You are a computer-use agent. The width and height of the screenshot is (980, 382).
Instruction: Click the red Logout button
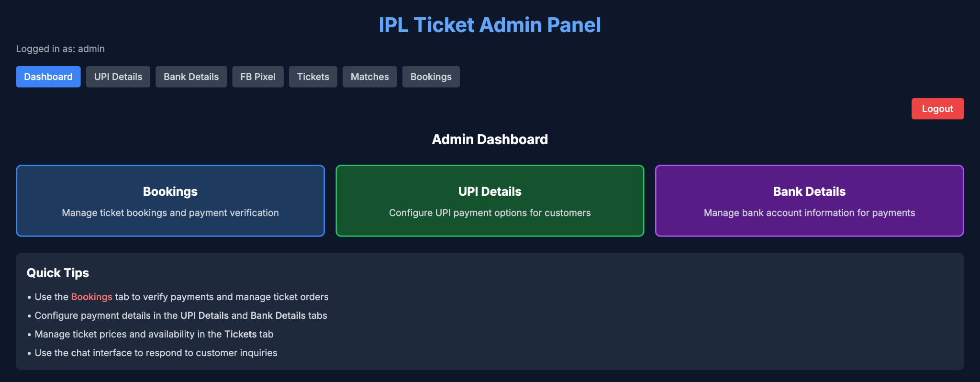[x=937, y=109]
